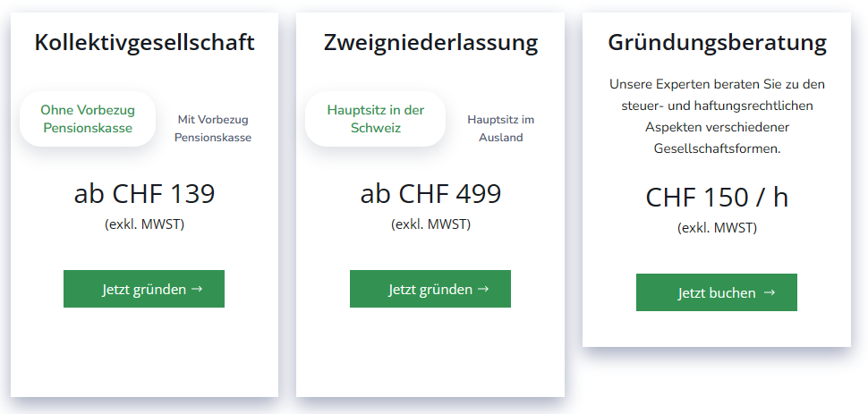Click the CHF 150 / h hourly rate
This screenshot has height=414, width=868.
[x=717, y=198]
